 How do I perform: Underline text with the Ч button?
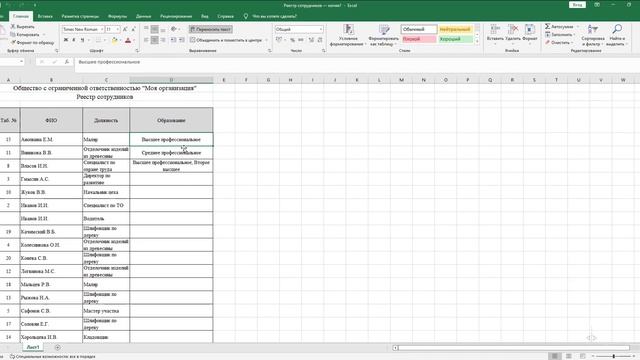82,40
